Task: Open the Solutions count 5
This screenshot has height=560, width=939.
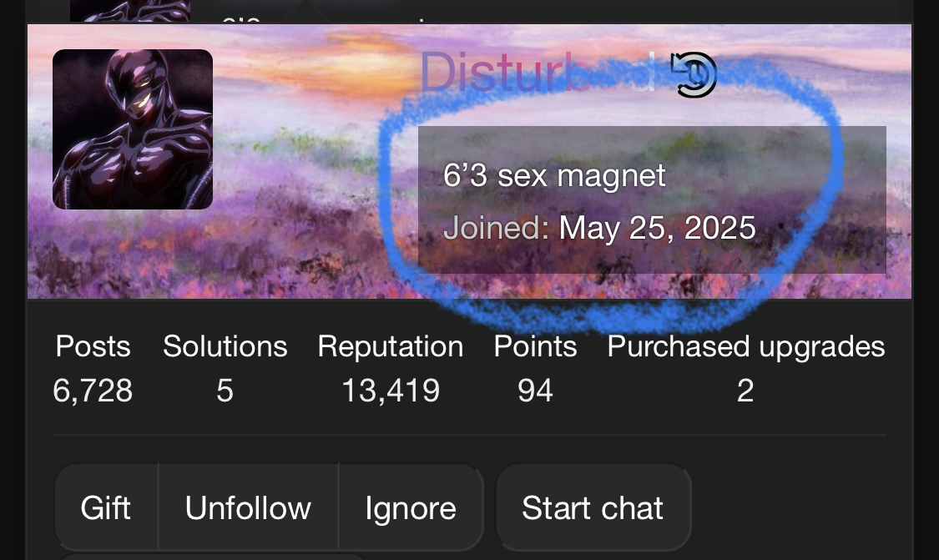Action: click(225, 391)
